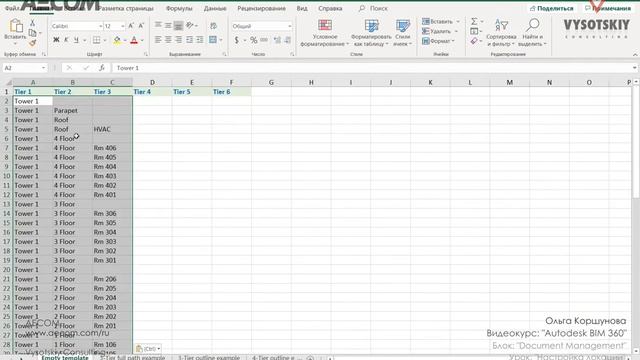Cut selection with scissors icon
Image resolution: width=640 pixels, height=360 pixels.
(x=33, y=23)
